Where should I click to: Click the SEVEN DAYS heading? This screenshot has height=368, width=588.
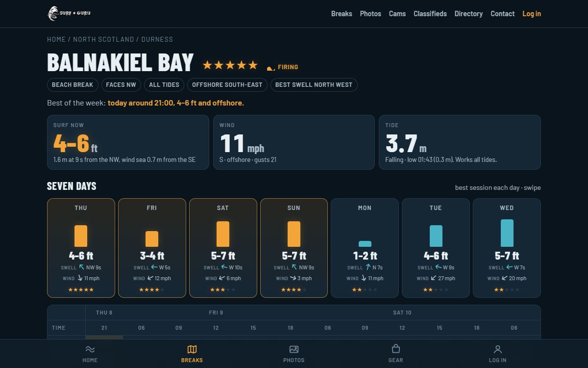click(x=72, y=186)
